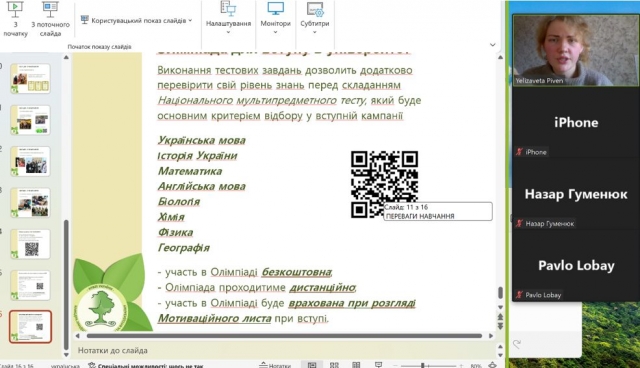Click thumbnail panel scroll-up arrow
The height and width of the screenshot is (368, 640).
coord(66,58)
